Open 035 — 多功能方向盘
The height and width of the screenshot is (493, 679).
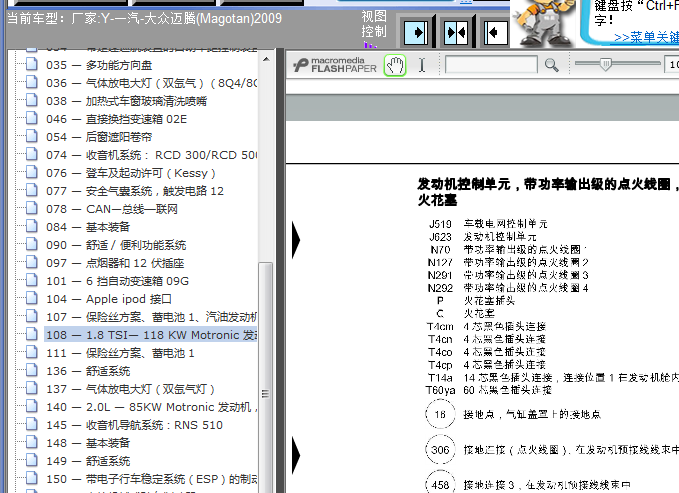(x=99, y=65)
